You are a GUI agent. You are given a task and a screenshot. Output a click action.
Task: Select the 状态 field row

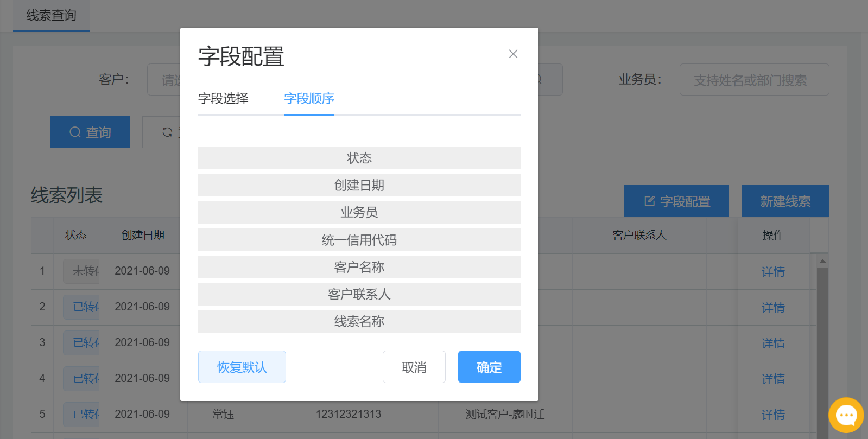(x=359, y=158)
